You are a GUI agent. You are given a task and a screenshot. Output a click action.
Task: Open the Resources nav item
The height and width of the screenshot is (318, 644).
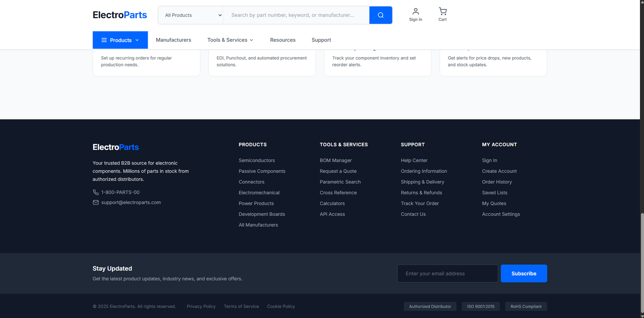point(283,40)
